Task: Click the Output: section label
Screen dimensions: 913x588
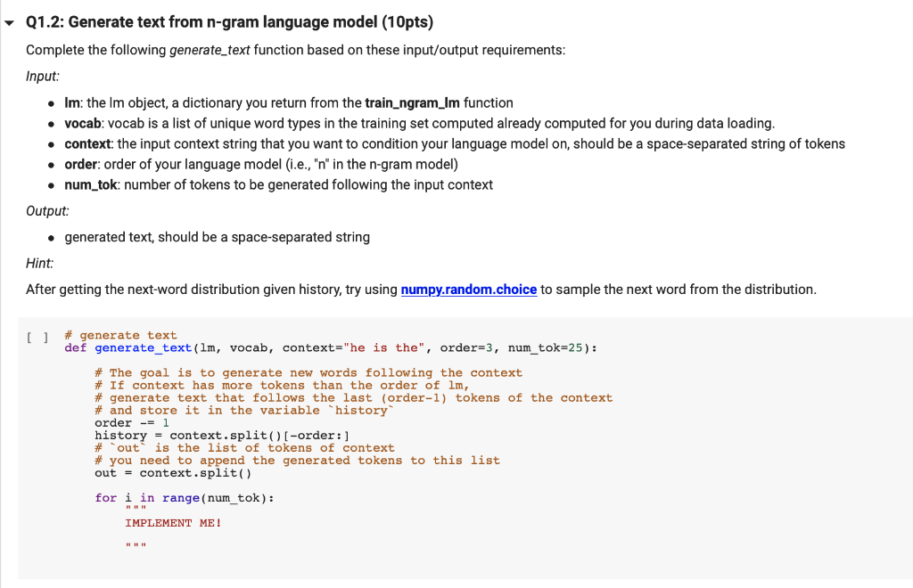Action: pyautogui.click(x=45, y=211)
